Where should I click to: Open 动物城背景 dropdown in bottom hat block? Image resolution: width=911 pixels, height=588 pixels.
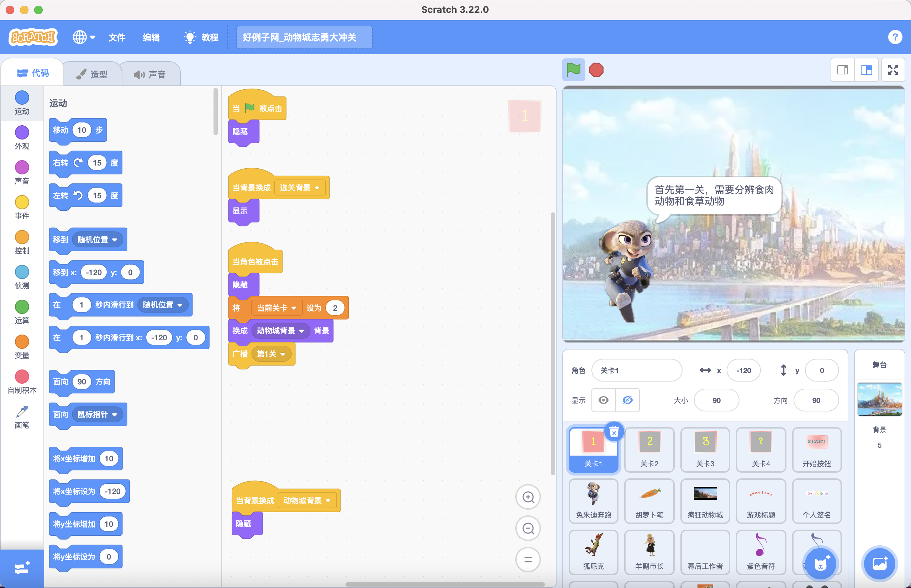[307, 500]
